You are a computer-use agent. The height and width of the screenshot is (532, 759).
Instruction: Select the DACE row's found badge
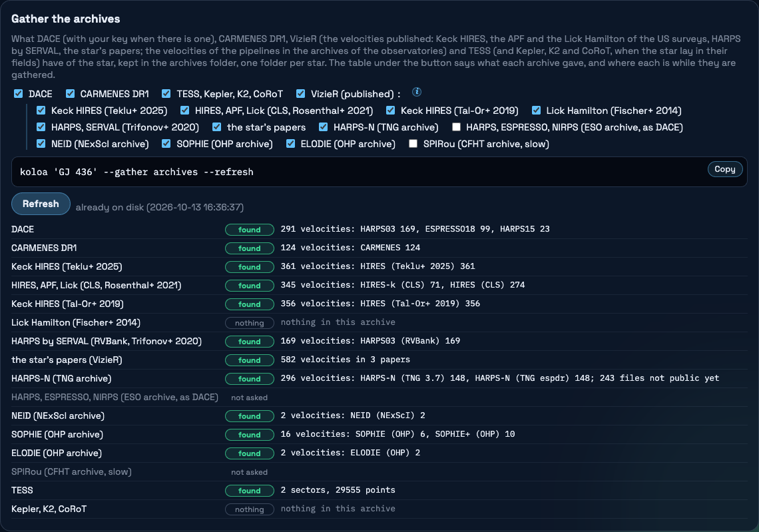coord(249,230)
